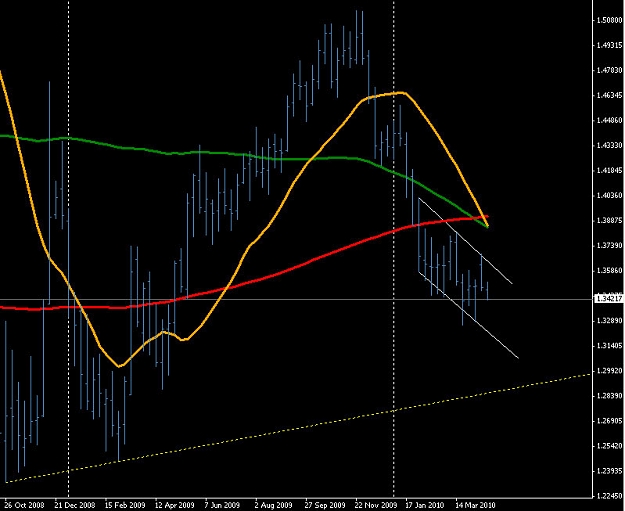
Task: Click the 1.23935 price axis label
Action: (x=609, y=471)
